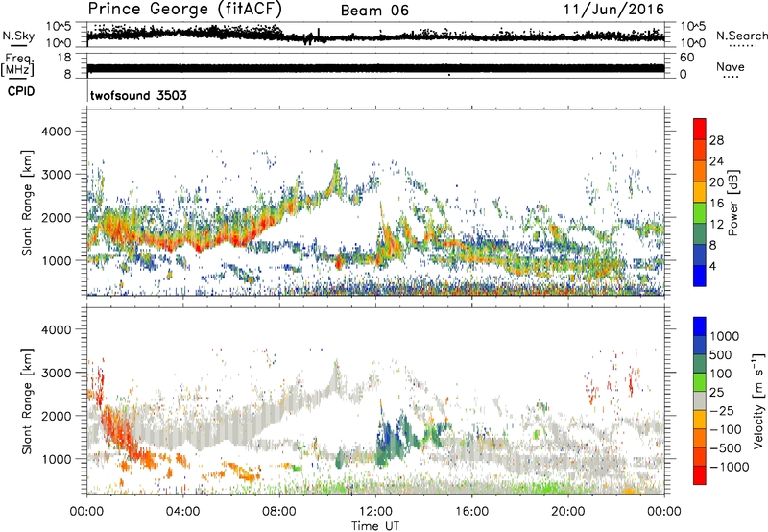Click the '500' value on the Velocity scale
768x532 pixels.
point(721,354)
